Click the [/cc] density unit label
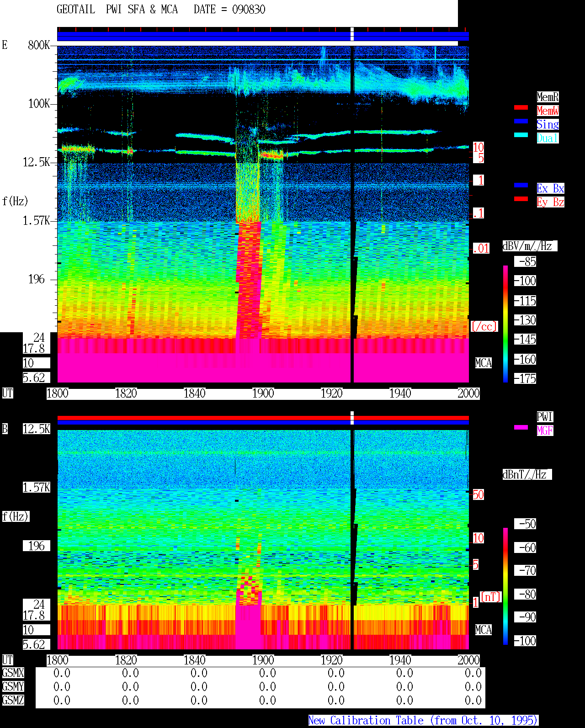This screenshot has height=728, width=585. tap(484, 326)
